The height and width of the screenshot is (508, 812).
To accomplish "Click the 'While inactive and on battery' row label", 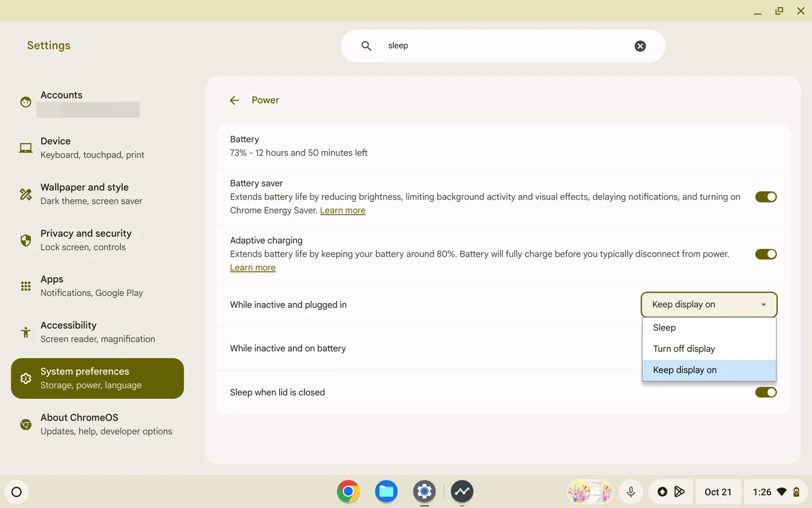I will click(x=288, y=348).
